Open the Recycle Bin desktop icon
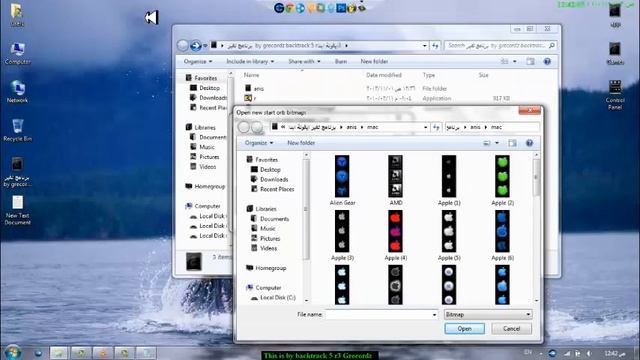The height and width of the screenshot is (360, 640). 17,130
